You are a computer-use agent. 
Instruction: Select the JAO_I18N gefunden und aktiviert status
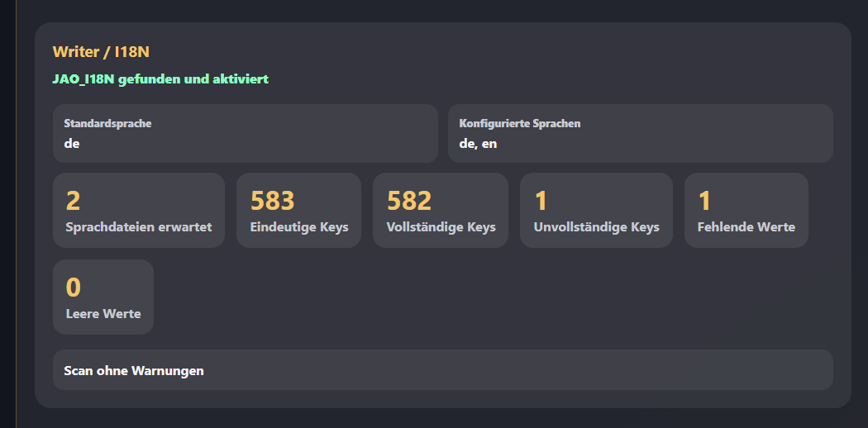click(x=160, y=79)
